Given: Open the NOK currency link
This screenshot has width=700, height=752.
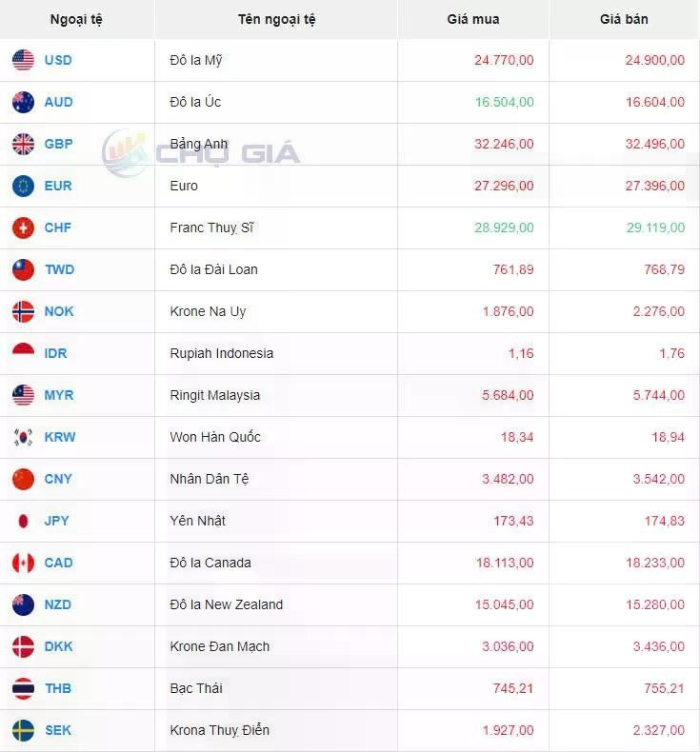Looking at the screenshot, I should (59, 311).
